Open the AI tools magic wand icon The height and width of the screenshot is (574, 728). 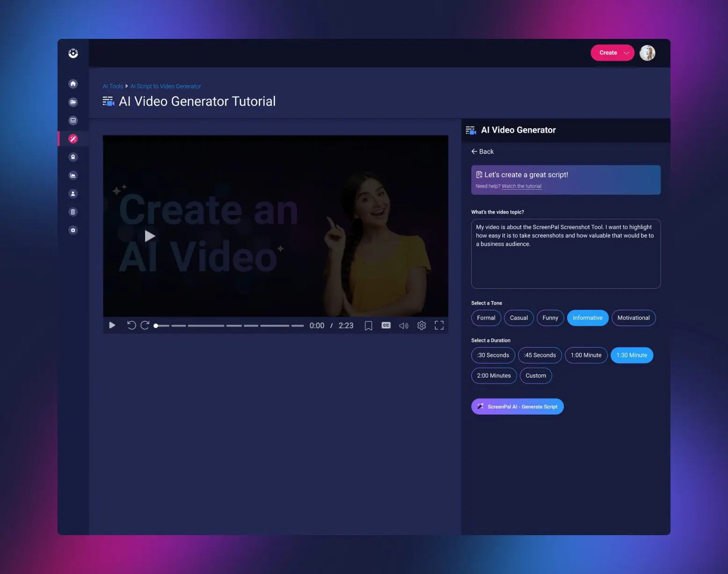click(73, 139)
